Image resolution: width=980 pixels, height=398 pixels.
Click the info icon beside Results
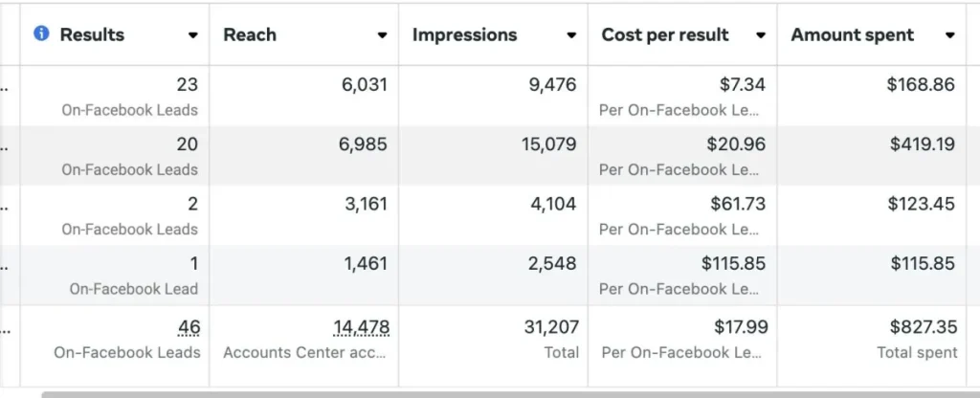pyautogui.click(x=41, y=33)
